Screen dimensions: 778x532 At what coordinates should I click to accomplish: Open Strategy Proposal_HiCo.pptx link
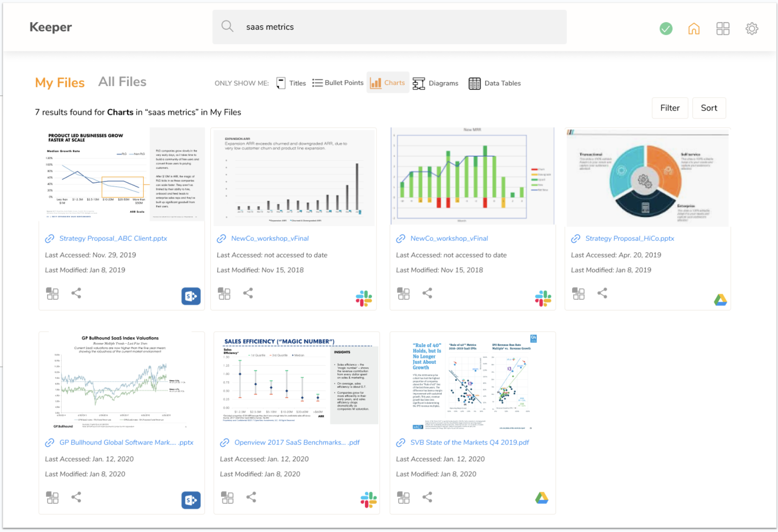coord(630,238)
